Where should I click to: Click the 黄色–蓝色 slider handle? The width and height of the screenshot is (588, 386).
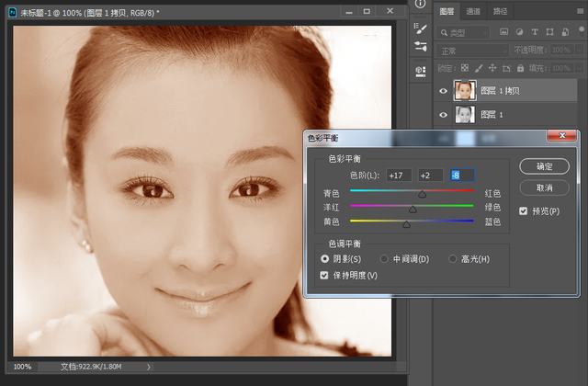(406, 224)
